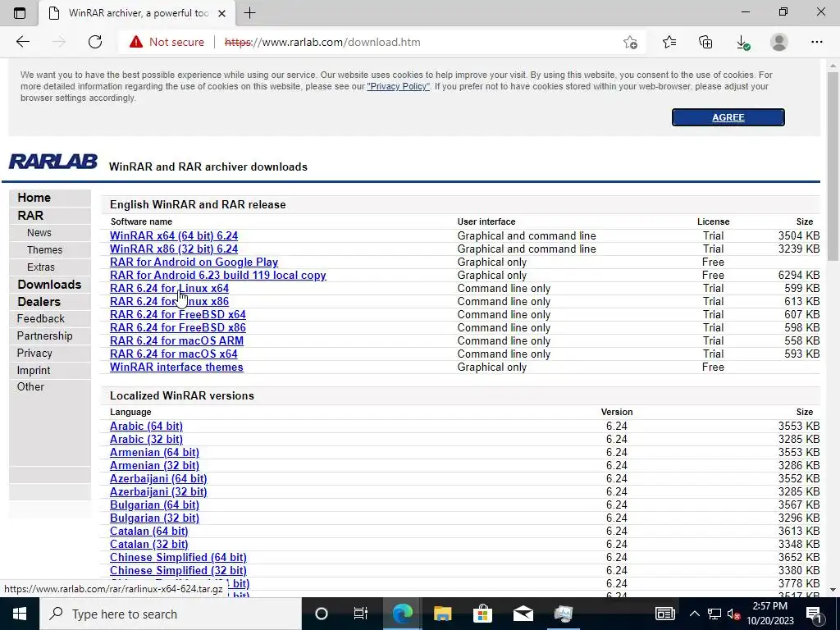Download Arabic (64 bit) WinRAR
Screen dimensions: 840x630
pyautogui.click(x=146, y=426)
